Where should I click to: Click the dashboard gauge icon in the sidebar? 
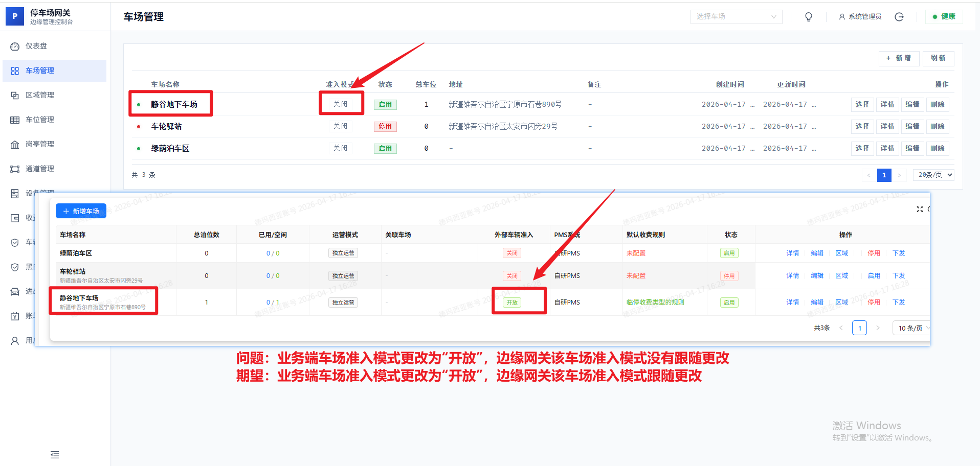[15, 46]
